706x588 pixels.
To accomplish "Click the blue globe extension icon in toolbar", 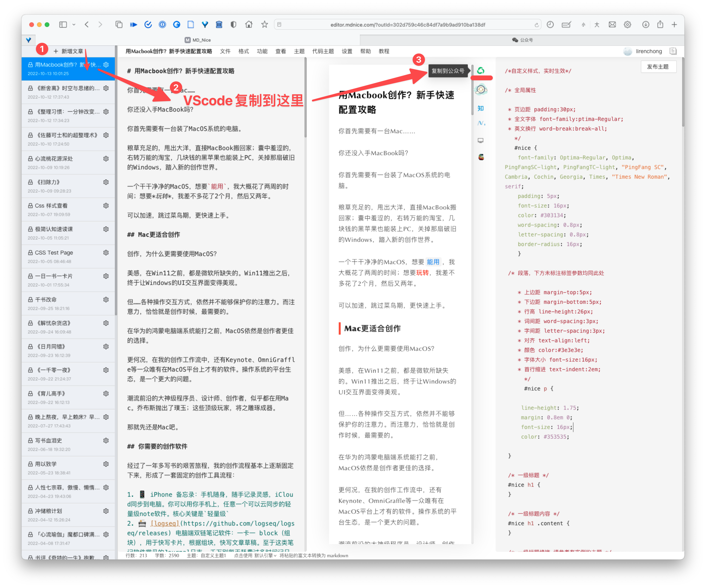I will (176, 24).
